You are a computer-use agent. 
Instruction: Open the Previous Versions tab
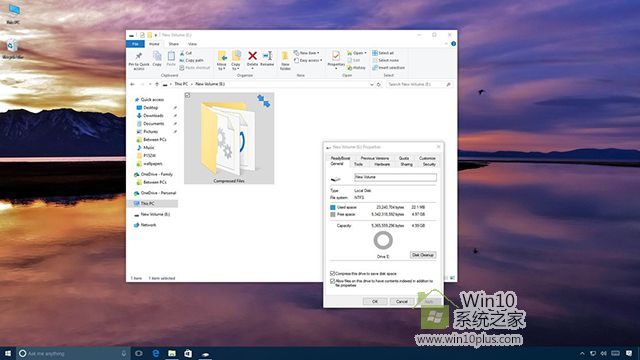(374, 158)
